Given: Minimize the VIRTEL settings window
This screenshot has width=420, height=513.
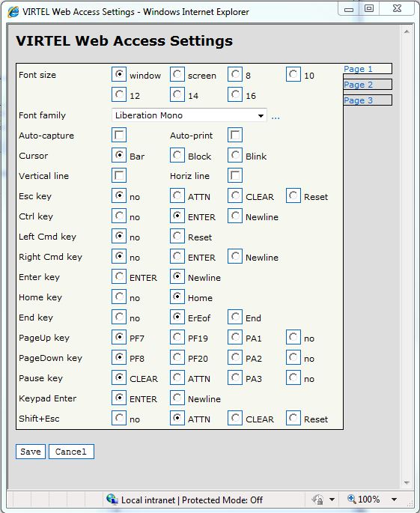Looking at the screenshot, I should pyautogui.click(x=349, y=9).
